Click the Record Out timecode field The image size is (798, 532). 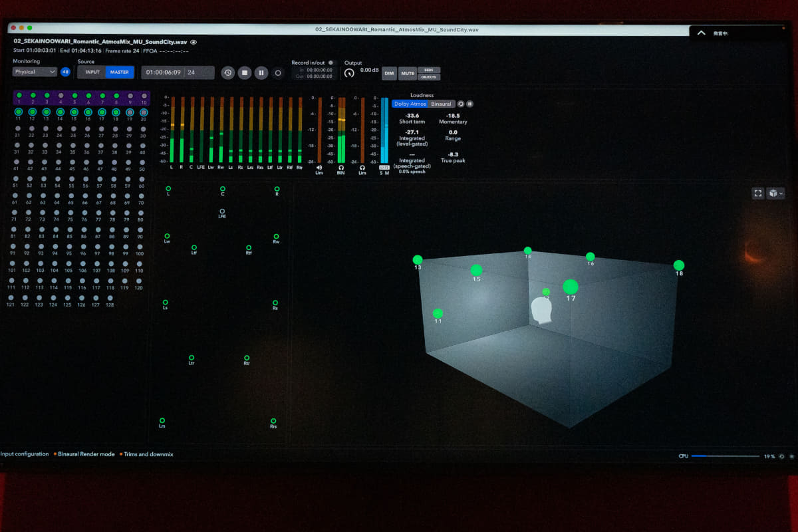tap(319, 76)
